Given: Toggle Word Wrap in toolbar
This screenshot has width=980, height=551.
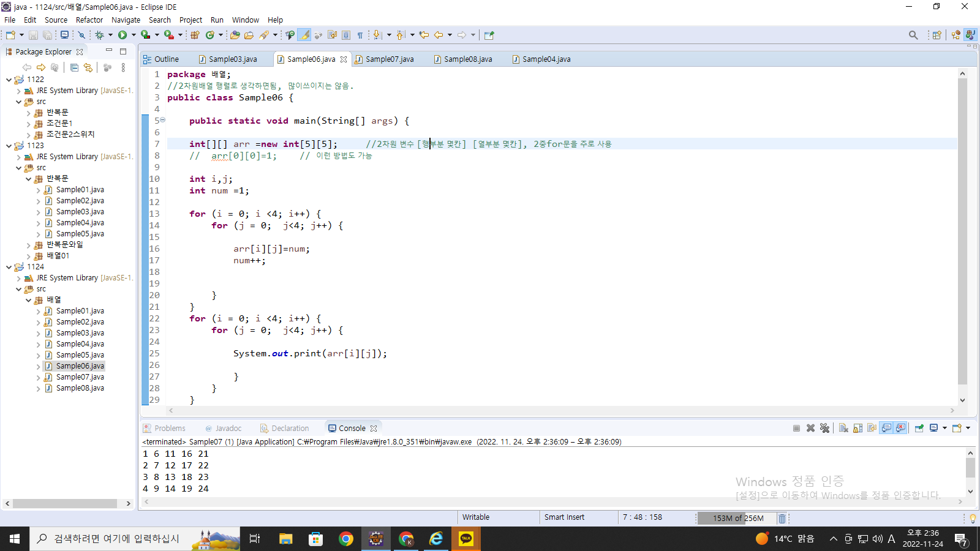Looking at the screenshot, I should click(x=332, y=35).
